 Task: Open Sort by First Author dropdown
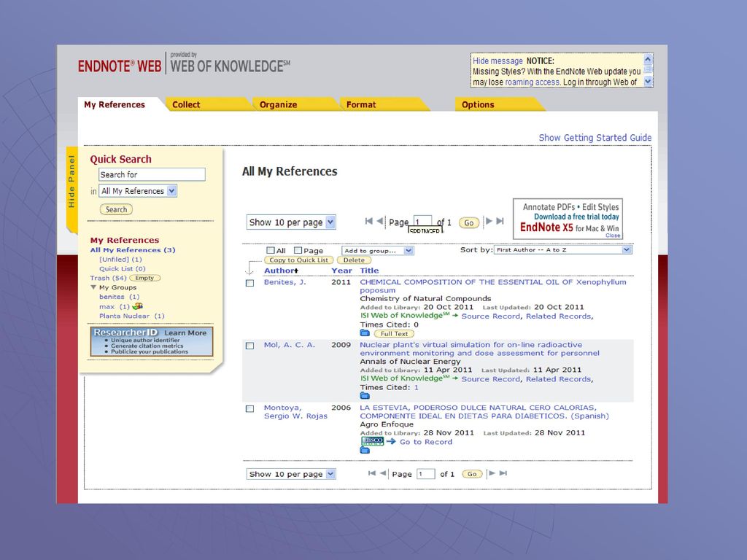(x=563, y=249)
